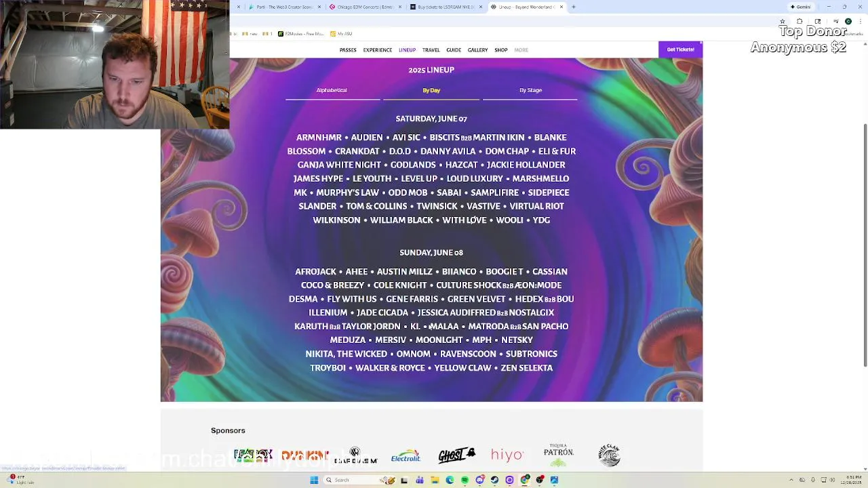868x488 pixels.
Task: Open Discord from the taskbar
Action: click(480, 480)
